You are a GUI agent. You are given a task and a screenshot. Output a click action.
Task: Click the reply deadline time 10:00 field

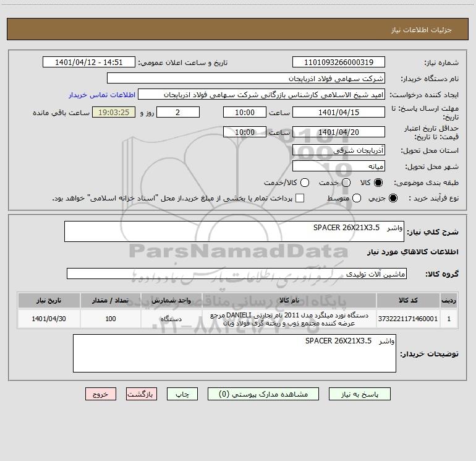click(x=245, y=112)
